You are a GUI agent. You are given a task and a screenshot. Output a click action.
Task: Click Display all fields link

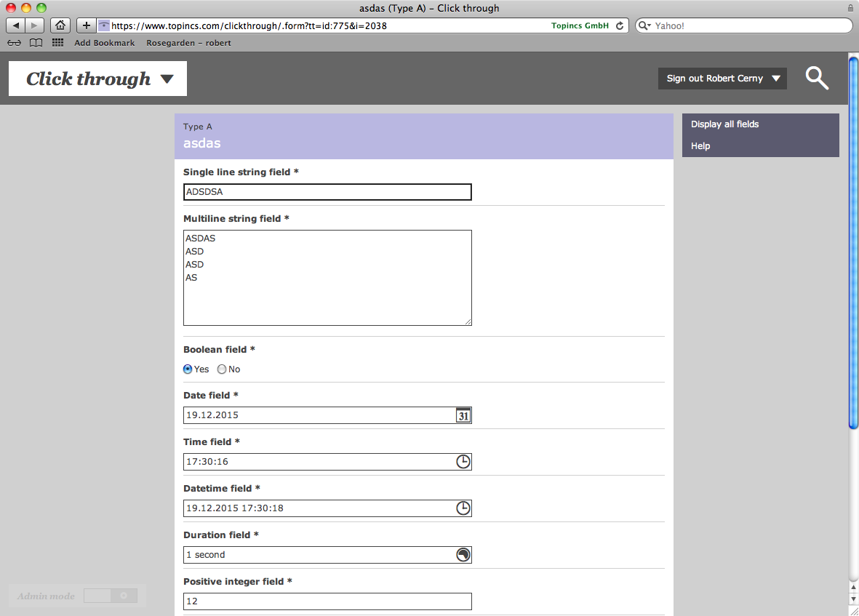tap(724, 124)
